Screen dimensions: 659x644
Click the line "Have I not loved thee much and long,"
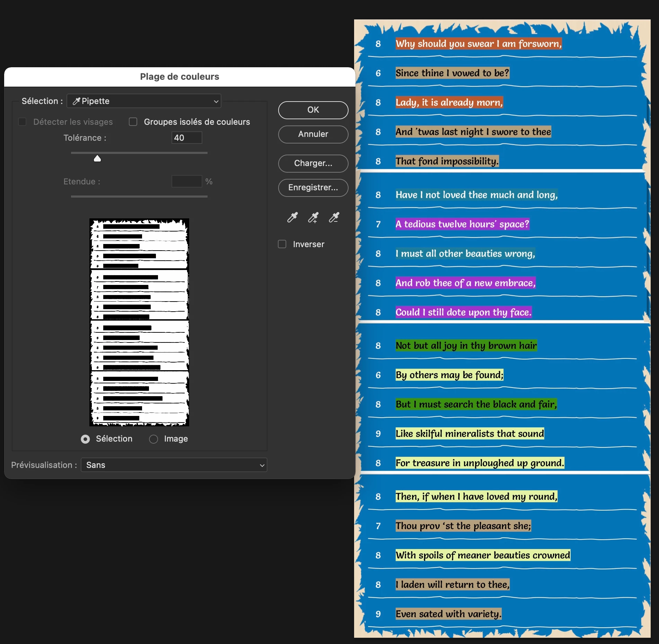pos(477,195)
